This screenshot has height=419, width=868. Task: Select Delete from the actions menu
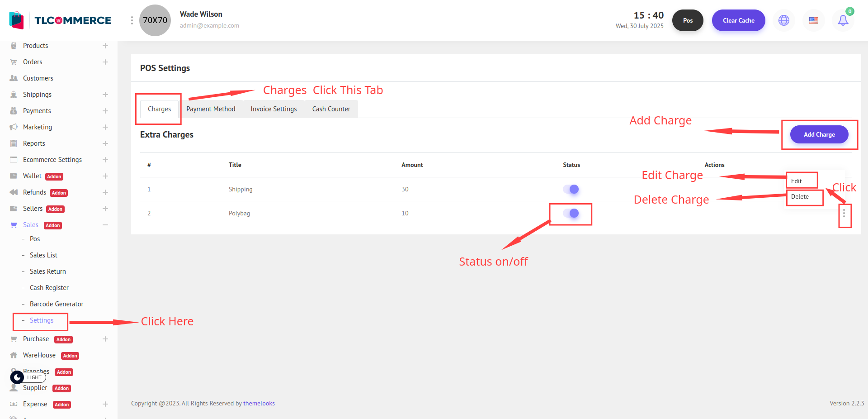coord(800,197)
